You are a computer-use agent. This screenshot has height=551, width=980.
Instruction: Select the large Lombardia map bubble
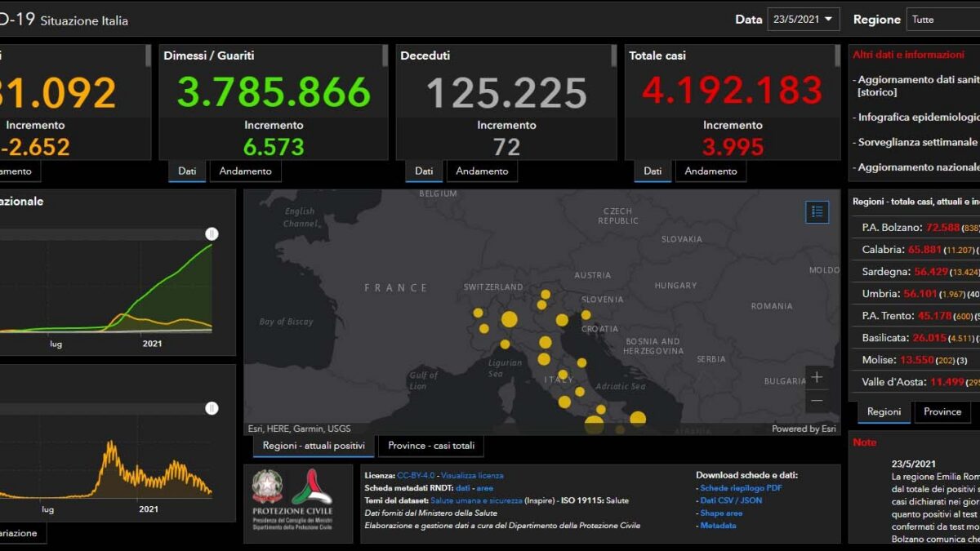click(509, 319)
